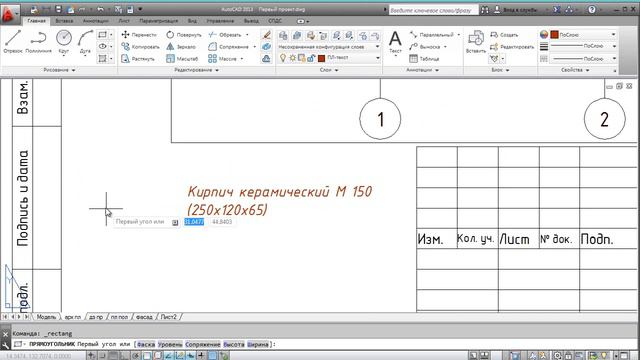Viewport: 640px width, 360px height.
Task: Toggle layer lock padlock icon
Action: tap(311, 58)
